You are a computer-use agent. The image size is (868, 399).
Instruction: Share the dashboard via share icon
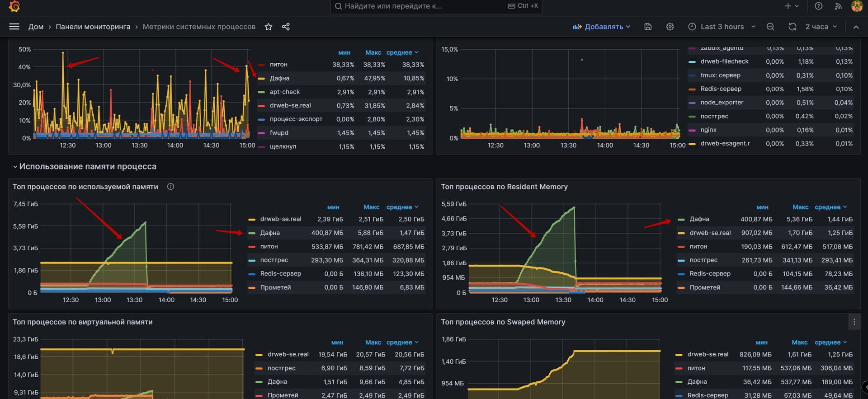coord(286,27)
